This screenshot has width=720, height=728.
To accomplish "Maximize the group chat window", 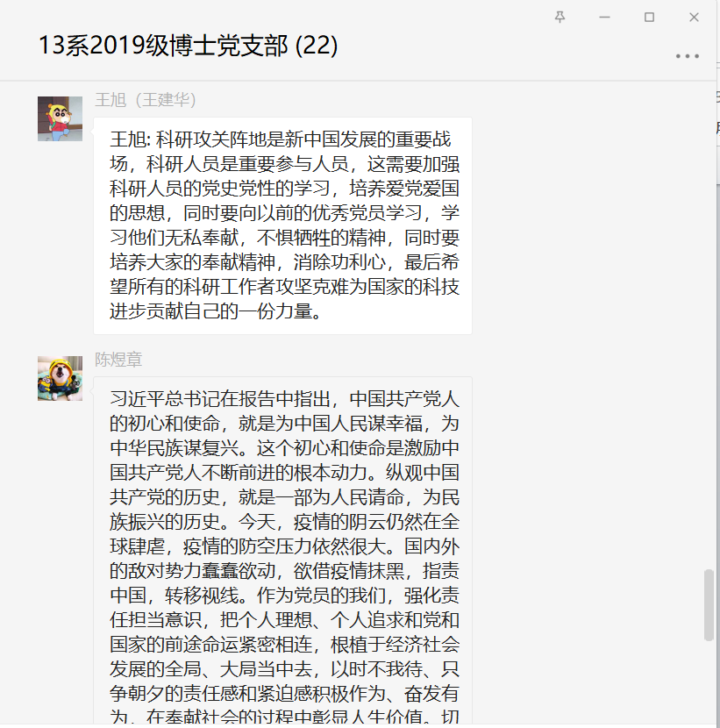I will coord(649,18).
